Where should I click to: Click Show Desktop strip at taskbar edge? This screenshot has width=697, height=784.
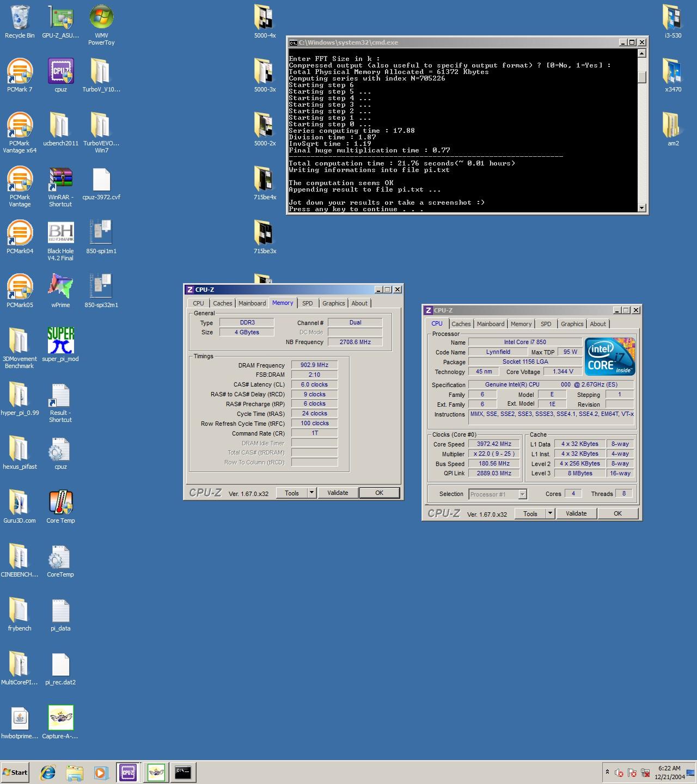692,772
